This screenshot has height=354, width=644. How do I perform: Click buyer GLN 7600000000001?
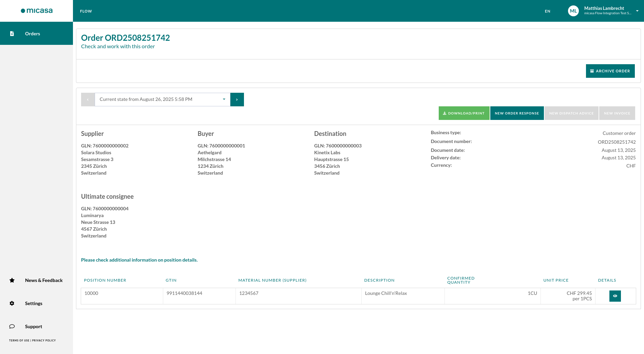point(221,146)
